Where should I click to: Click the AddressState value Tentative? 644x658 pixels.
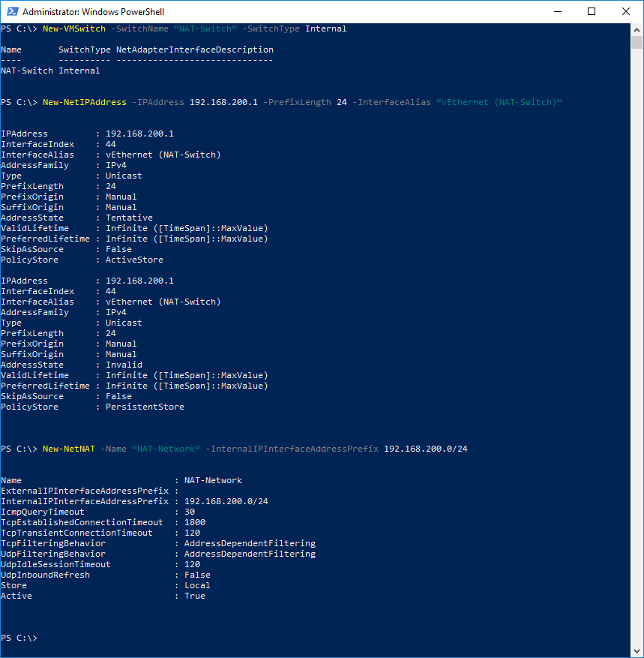(129, 218)
